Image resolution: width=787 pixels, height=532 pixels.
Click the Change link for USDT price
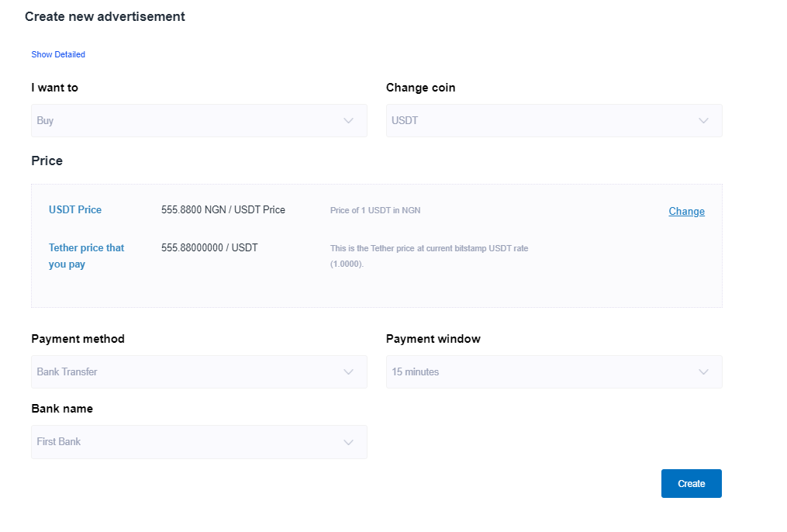[x=686, y=211]
